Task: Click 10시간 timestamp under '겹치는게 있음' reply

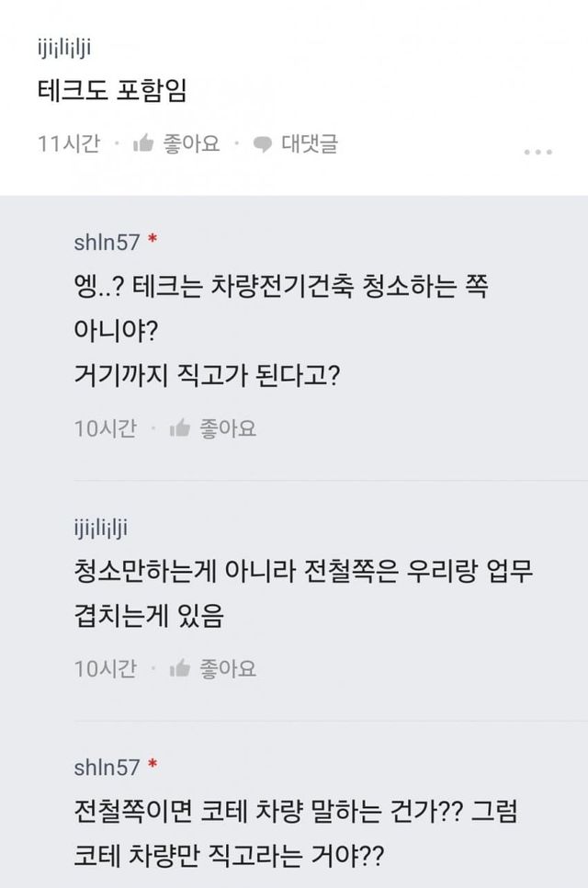Action: coord(105,668)
